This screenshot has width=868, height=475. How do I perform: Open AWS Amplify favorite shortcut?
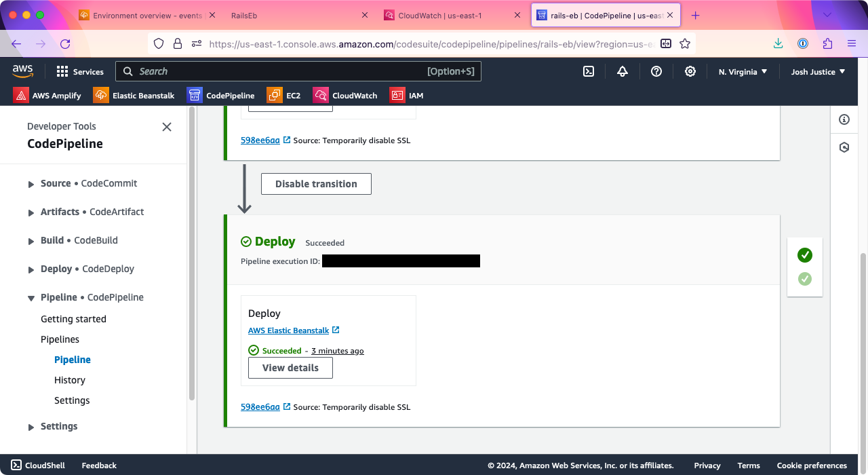[47, 96]
